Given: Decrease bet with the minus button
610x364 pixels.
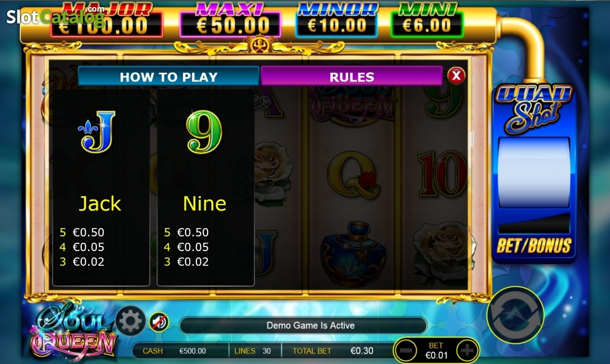Looking at the screenshot, I should coord(406,350).
